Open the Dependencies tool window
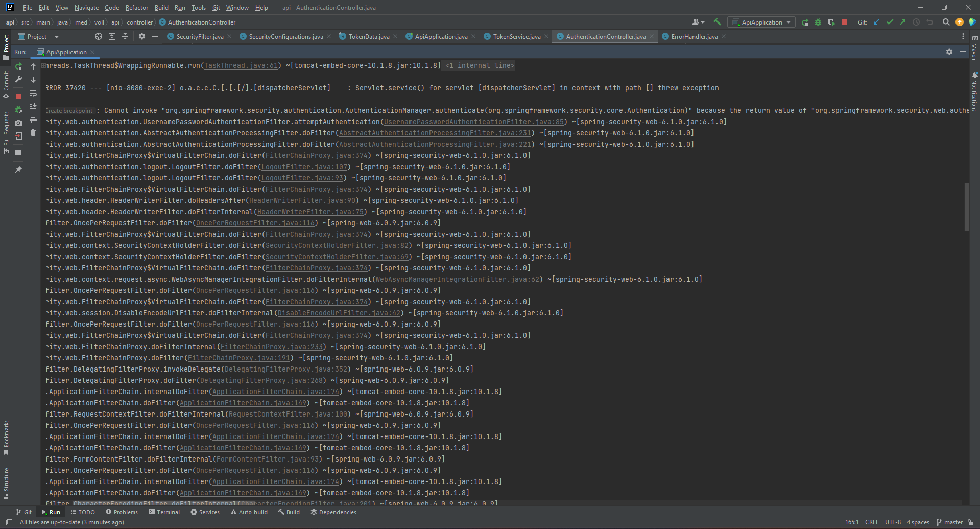This screenshot has width=980, height=529. (333, 512)
